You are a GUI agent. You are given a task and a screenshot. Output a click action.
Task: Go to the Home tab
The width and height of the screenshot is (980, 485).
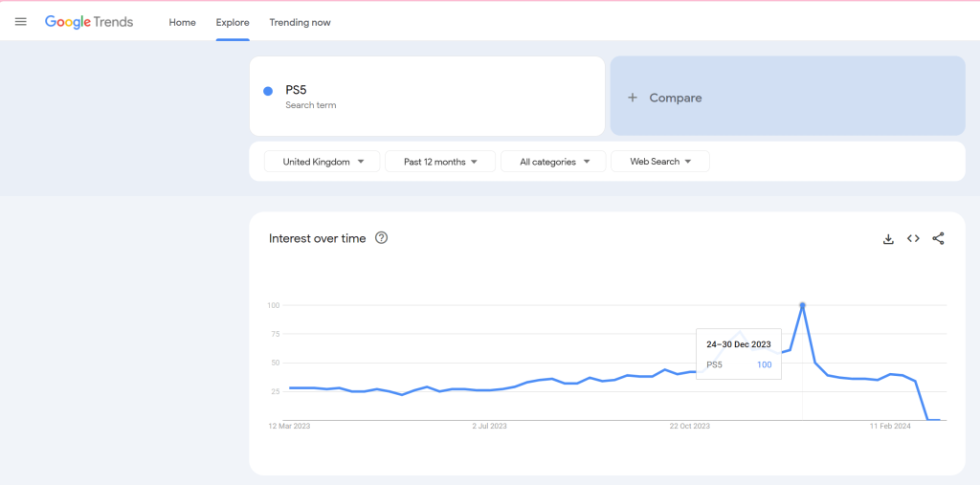pyautogui.click(x=182, y=23)
